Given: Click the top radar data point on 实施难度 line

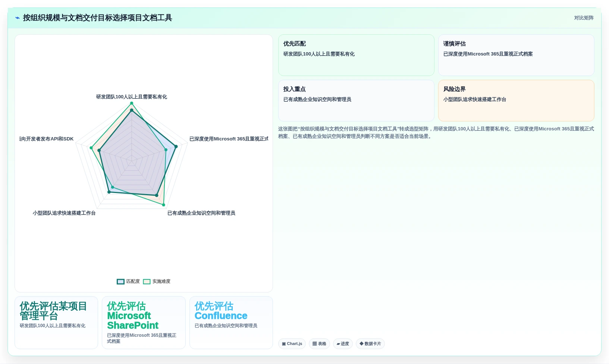Looking at the screenshot, I should pyautogui.click(x=131, y=103).
